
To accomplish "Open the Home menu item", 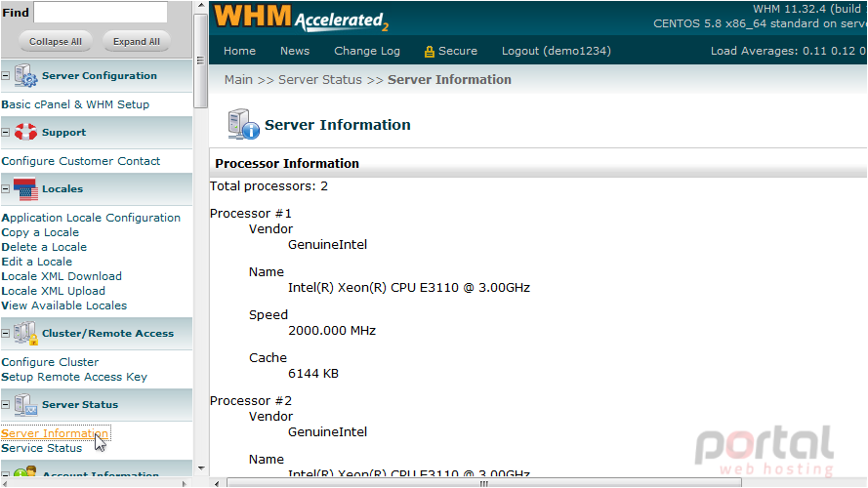I will 239,51.
